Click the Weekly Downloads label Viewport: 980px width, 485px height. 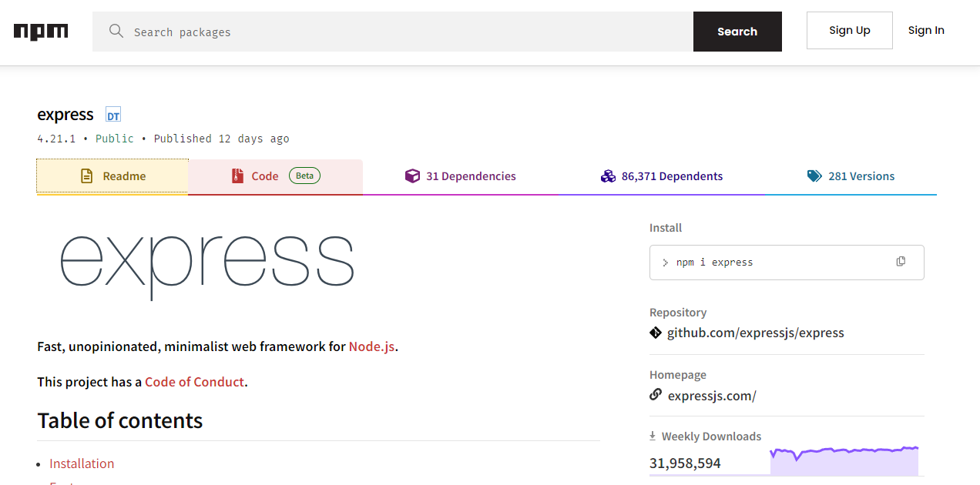coord(711,436)
